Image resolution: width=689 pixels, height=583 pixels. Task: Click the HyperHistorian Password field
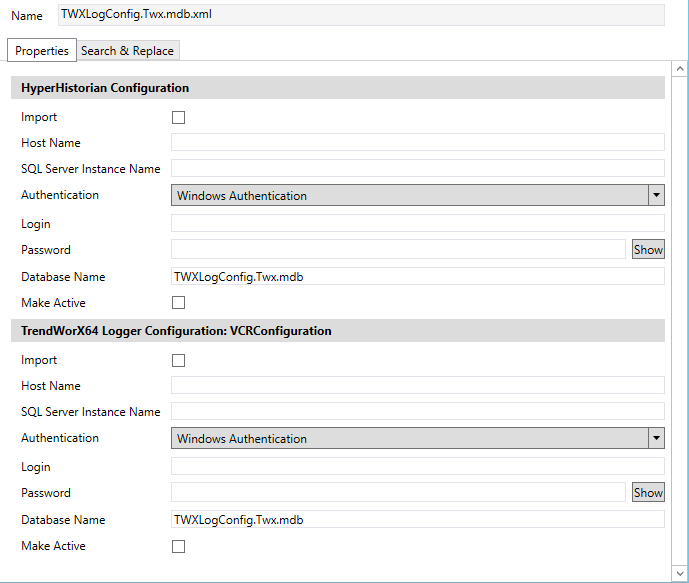[x=398, y=250]
